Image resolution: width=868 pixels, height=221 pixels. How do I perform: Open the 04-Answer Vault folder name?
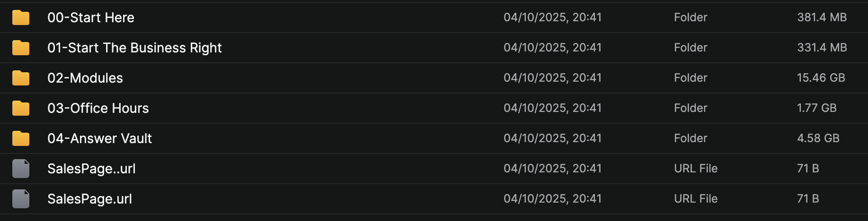click(99, 139)
